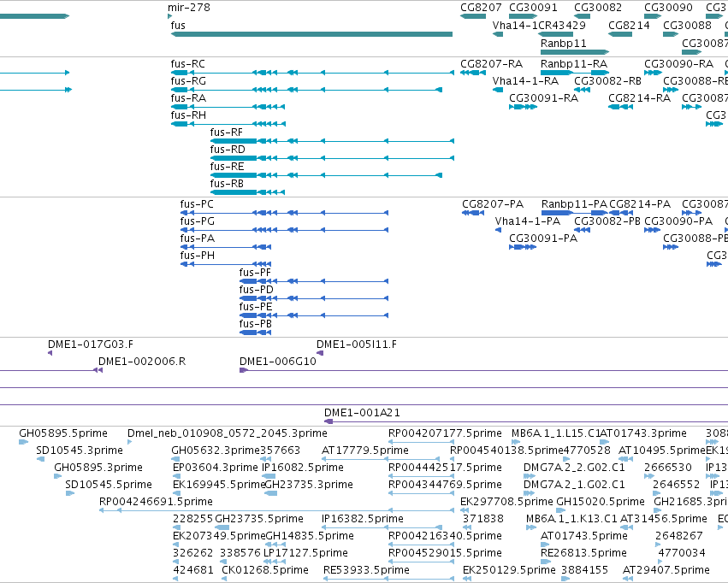Click the CG8214 gene label
728x583 pixels.
tap(629, 25)
